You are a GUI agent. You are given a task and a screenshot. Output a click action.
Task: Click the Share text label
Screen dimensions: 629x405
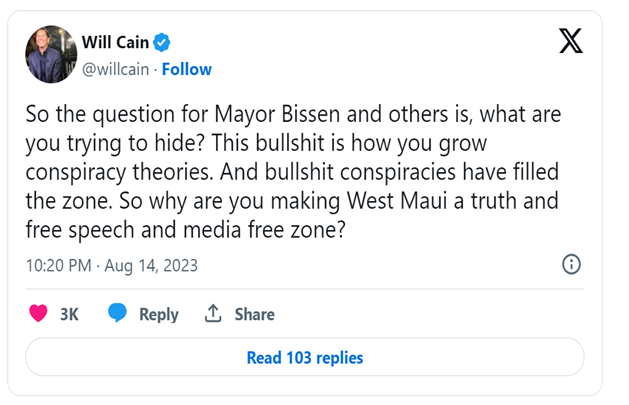pyautogui.click(x=254, y=314)
